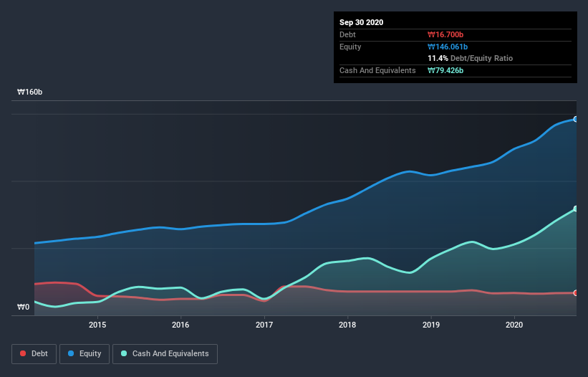Click the 11.4% Debt/Equity Ratio text
Image resolution: width=588 pixels, height=377 pixels.
tap(471, 58)
